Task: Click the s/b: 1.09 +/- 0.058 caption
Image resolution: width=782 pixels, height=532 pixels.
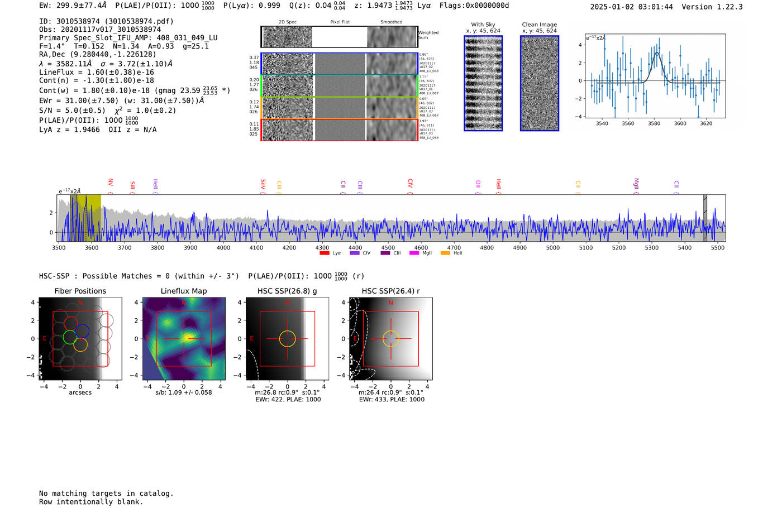Action: click(184, 392)
